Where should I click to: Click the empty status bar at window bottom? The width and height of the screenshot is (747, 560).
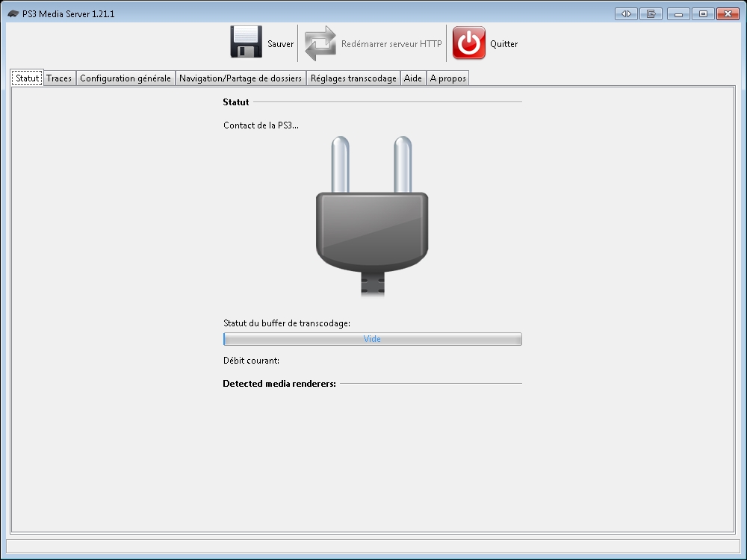pos(373,547)
